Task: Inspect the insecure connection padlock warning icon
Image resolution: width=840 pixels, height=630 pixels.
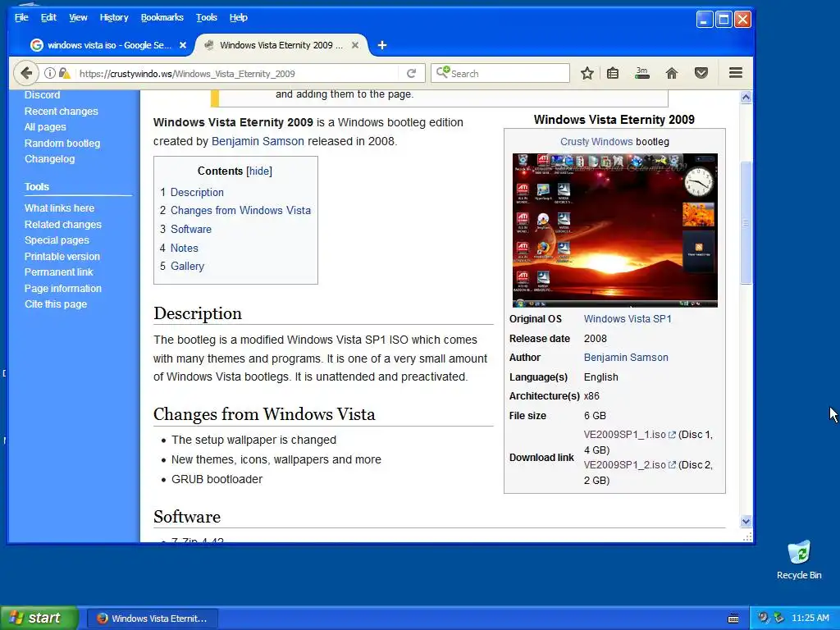Action: 64,73
